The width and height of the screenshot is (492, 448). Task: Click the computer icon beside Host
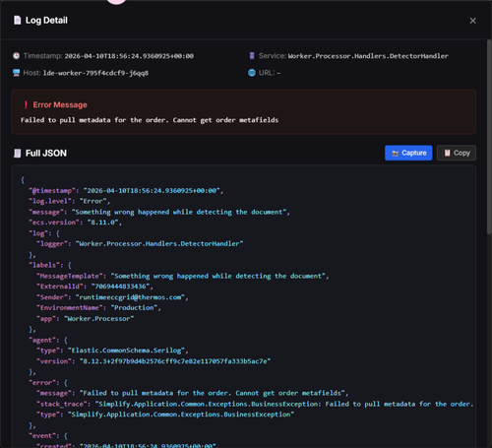pyautogui.click(x=17, y=73)
